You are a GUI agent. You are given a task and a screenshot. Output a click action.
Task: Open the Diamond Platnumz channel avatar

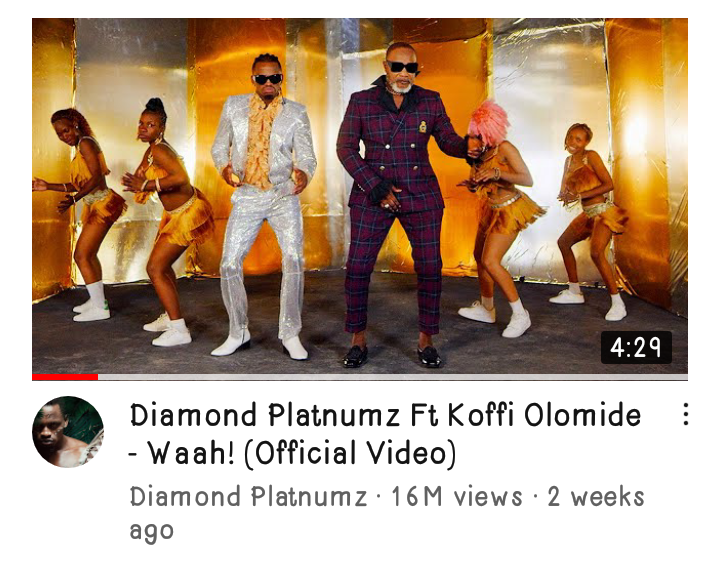(68, 432)
